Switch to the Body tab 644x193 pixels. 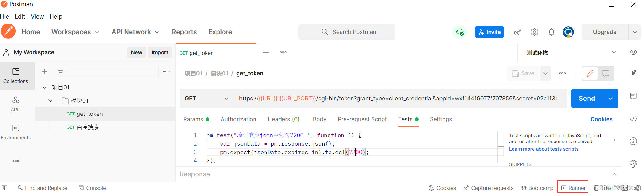(x=319, y=119)
